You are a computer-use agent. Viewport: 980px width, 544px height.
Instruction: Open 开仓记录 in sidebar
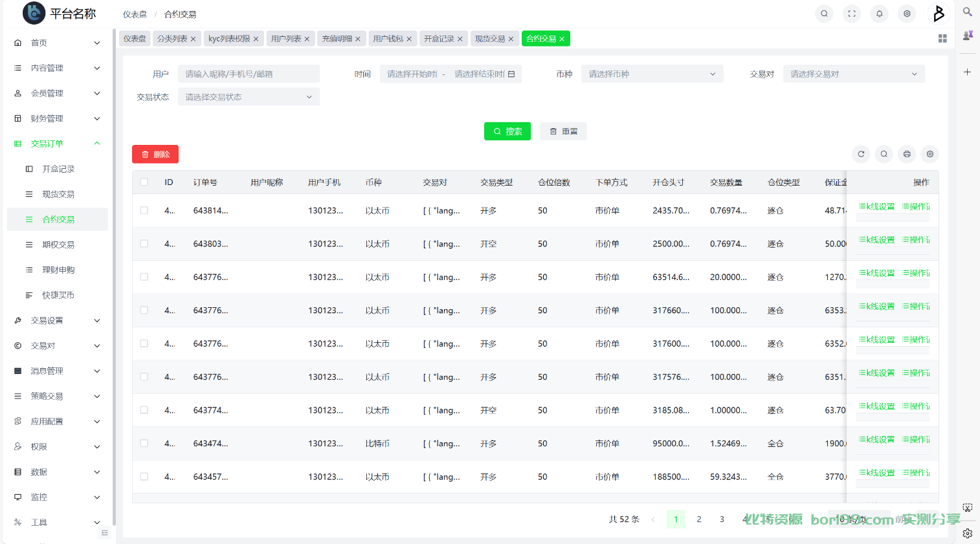58,169
